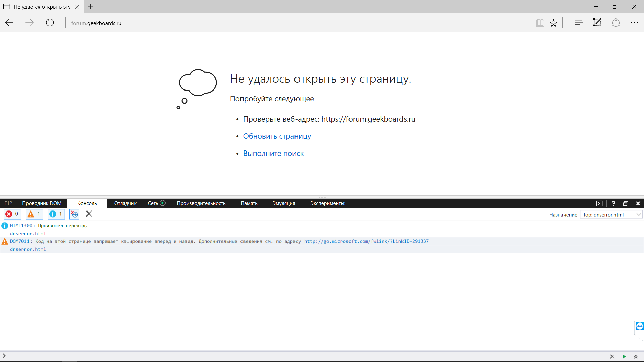Expand multiline console input with double chevron
Image resolution: width=644 pixels, height=362 pixels.
pyautogui.click(x=636, y=357)
